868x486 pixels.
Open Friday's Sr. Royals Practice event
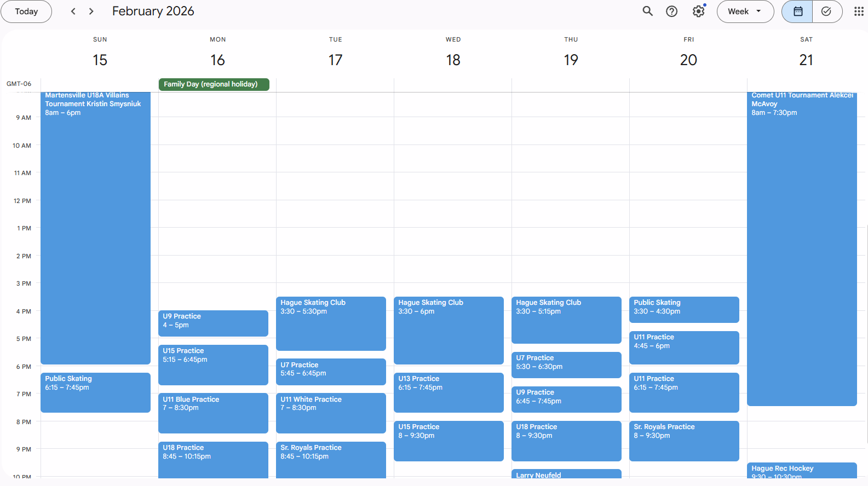(x=684, y=441)
